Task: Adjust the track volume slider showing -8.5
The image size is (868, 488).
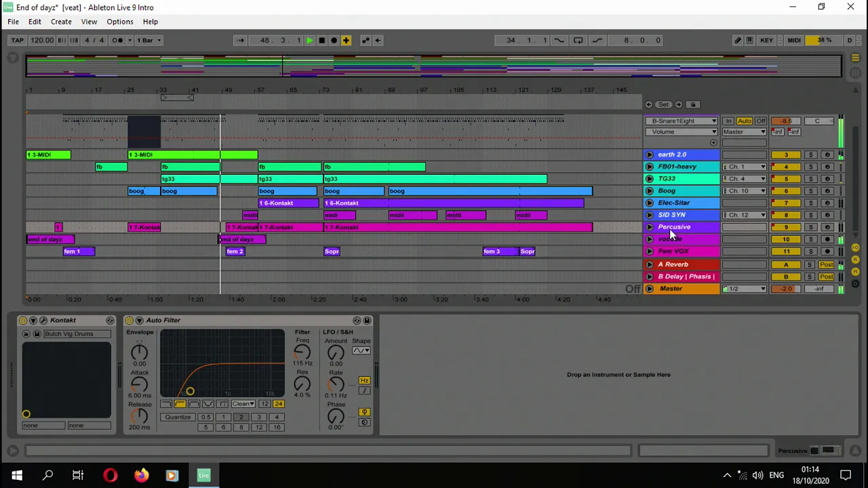Action: pos(786,121)
